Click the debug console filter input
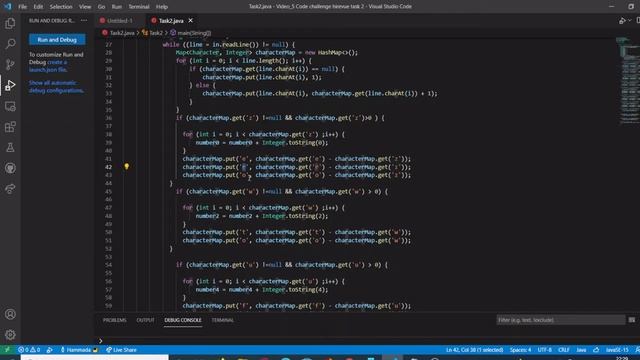Image resolution: width=640 pixels, height=360 pixels. click(560, 320)
